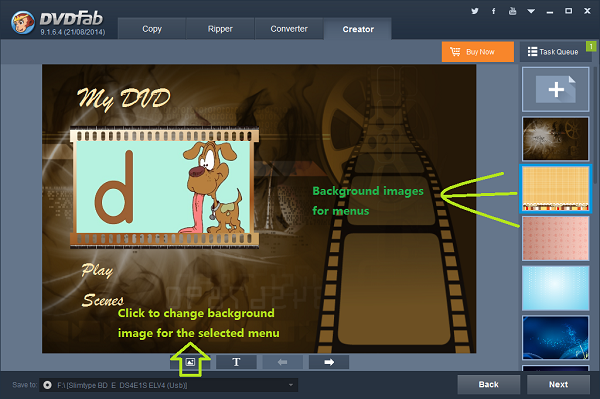Go to next menu page arrow
This screenshot has width=600, height=399.
[x=329, y=362]
